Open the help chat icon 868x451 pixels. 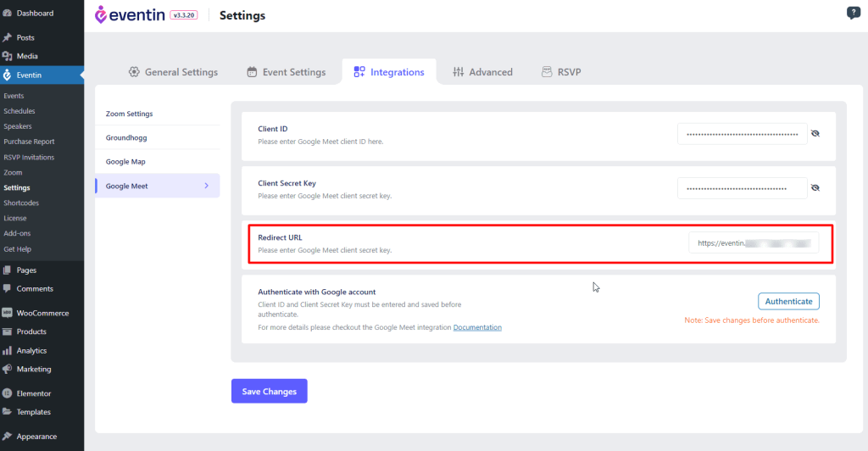tap(853, 13)
